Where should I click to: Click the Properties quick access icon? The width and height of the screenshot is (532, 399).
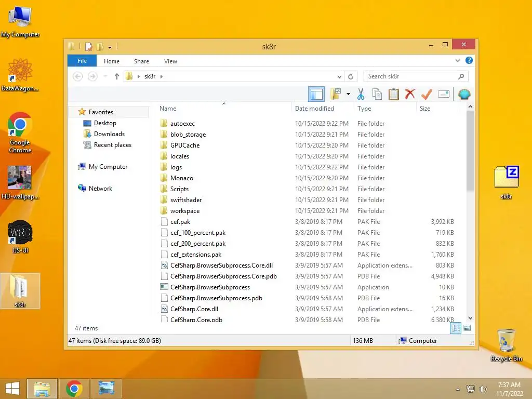tap(88, 46)
